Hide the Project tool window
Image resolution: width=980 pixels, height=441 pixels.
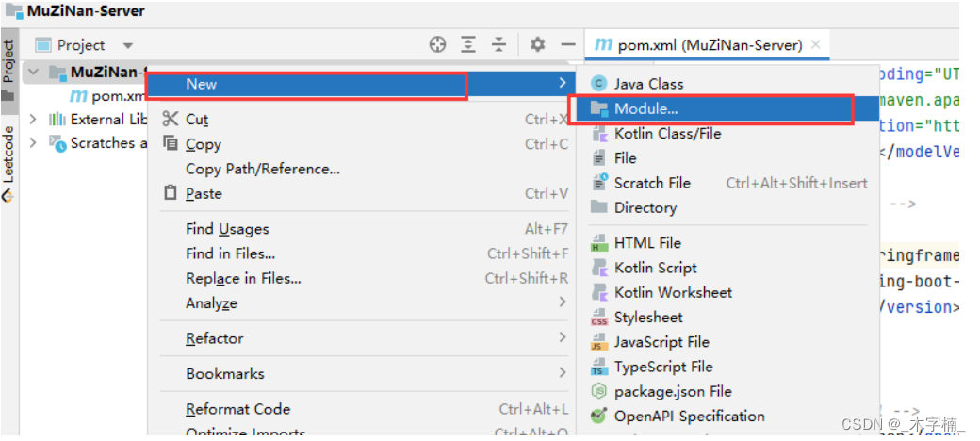[567, 44]
